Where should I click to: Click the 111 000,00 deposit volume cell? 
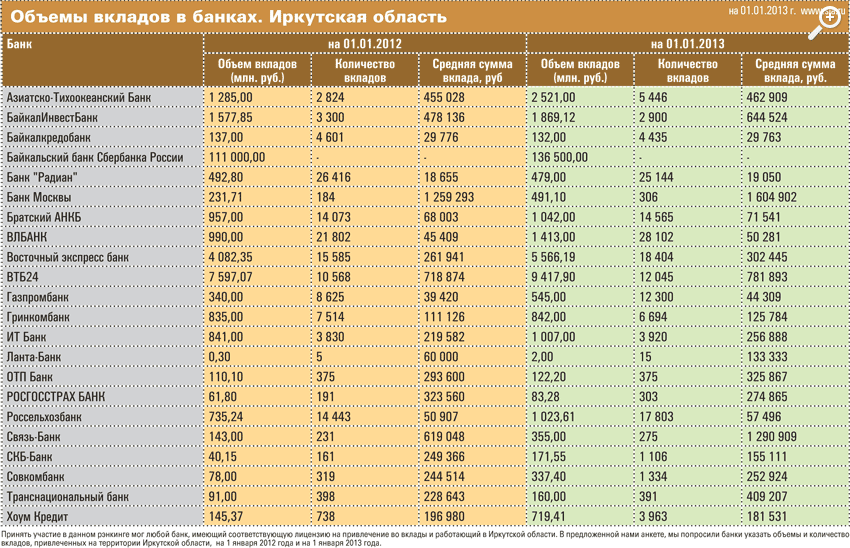(237, 158)
